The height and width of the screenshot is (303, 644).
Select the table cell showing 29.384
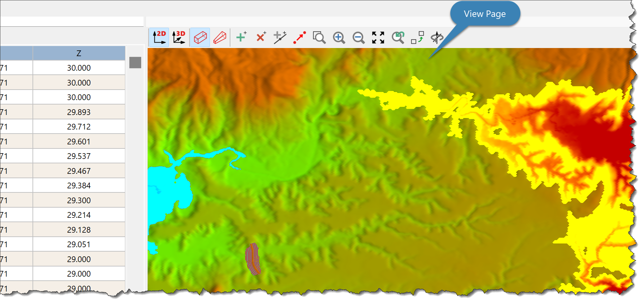pos(79,186)
